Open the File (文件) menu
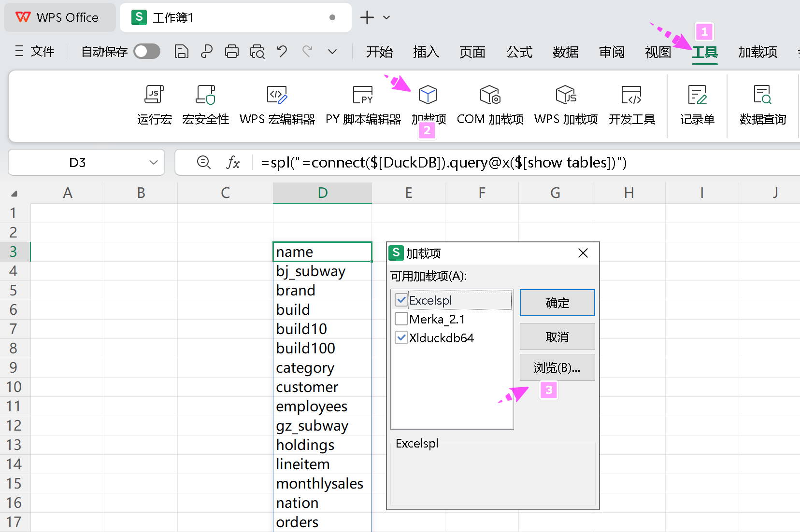 point(35,51)
